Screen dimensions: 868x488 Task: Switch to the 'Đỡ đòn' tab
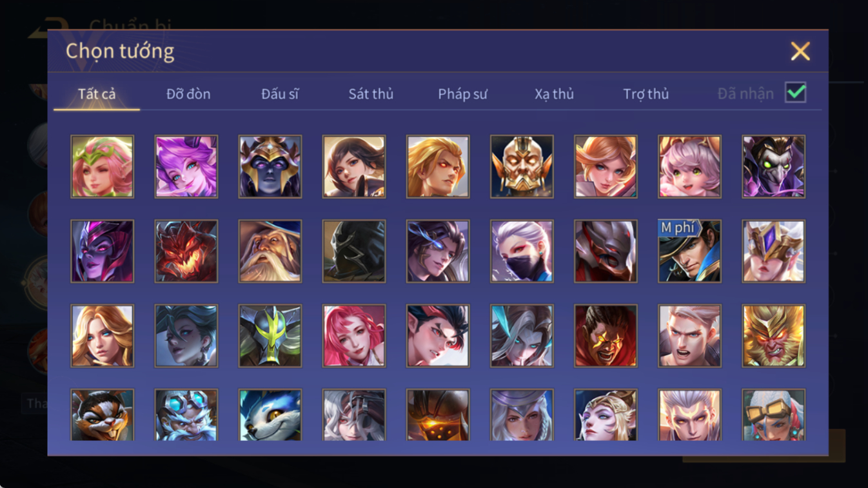coord(188,94)
